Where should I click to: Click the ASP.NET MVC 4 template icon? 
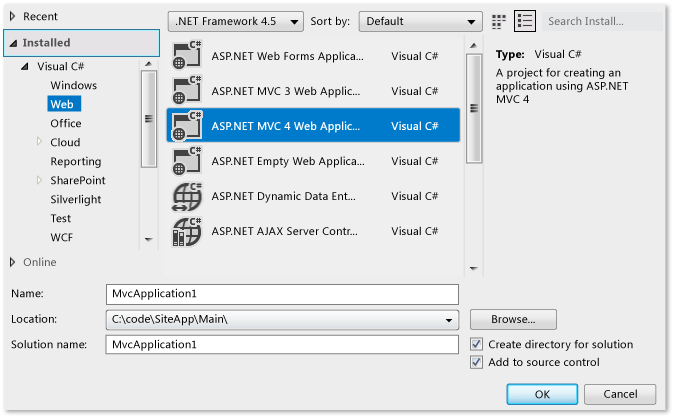click(187, 126)
